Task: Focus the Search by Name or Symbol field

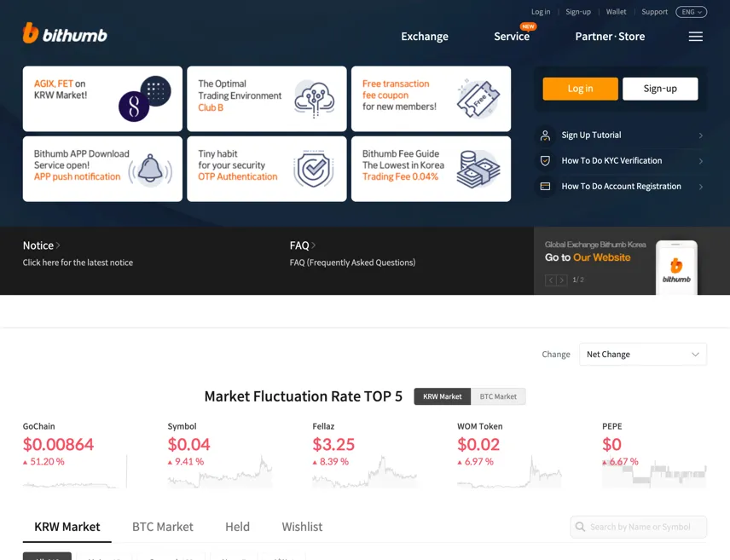Action: 638,527
